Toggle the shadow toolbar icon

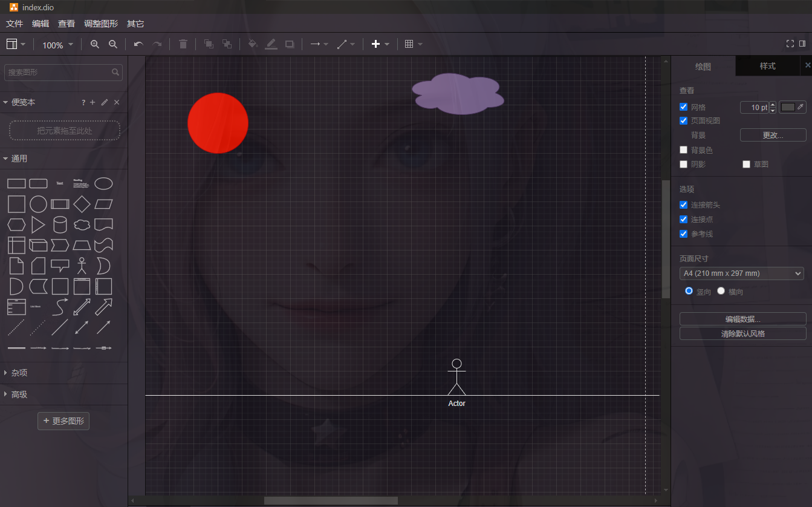290,44
